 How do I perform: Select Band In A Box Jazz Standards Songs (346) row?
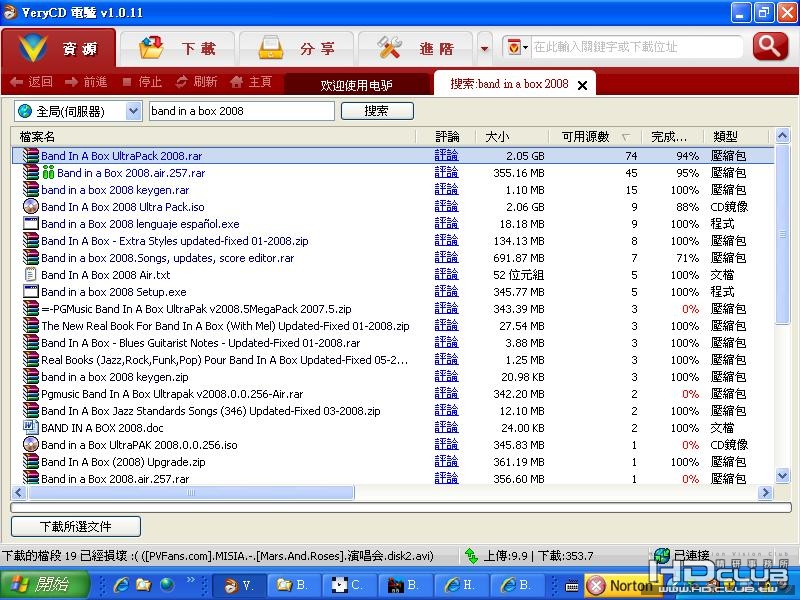coord(393,411)
